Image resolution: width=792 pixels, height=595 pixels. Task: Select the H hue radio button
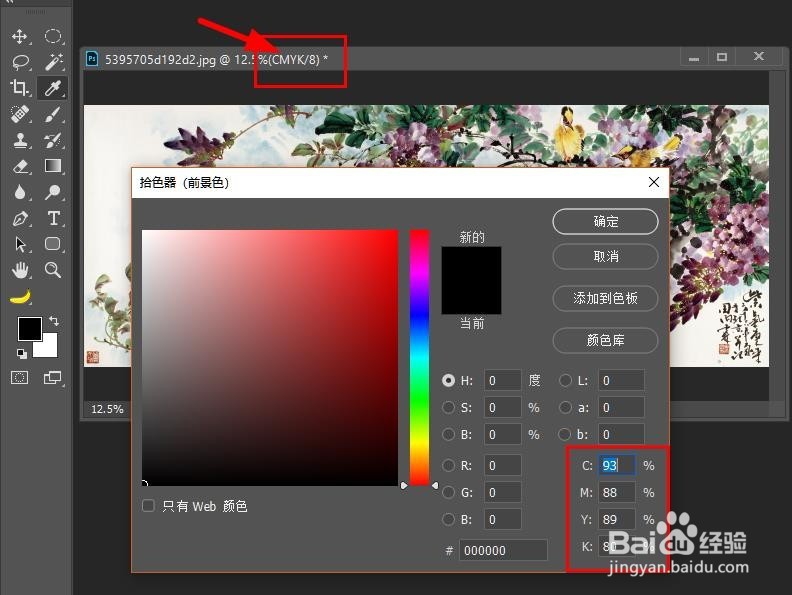point(448,380)
